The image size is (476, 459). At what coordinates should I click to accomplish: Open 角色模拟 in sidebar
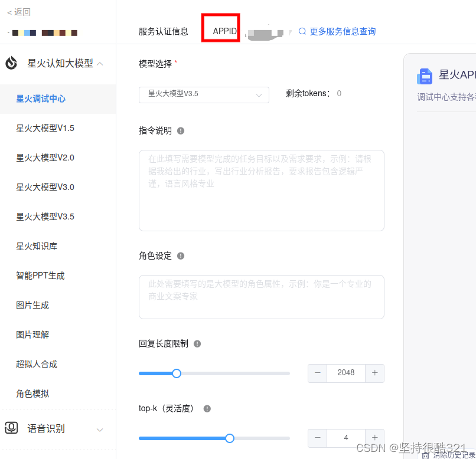click(32, 394)
